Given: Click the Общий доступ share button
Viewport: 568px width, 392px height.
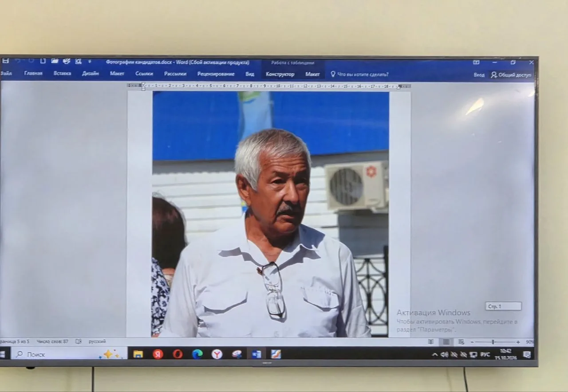Looking at the screenshot, I should coord(511,75).
